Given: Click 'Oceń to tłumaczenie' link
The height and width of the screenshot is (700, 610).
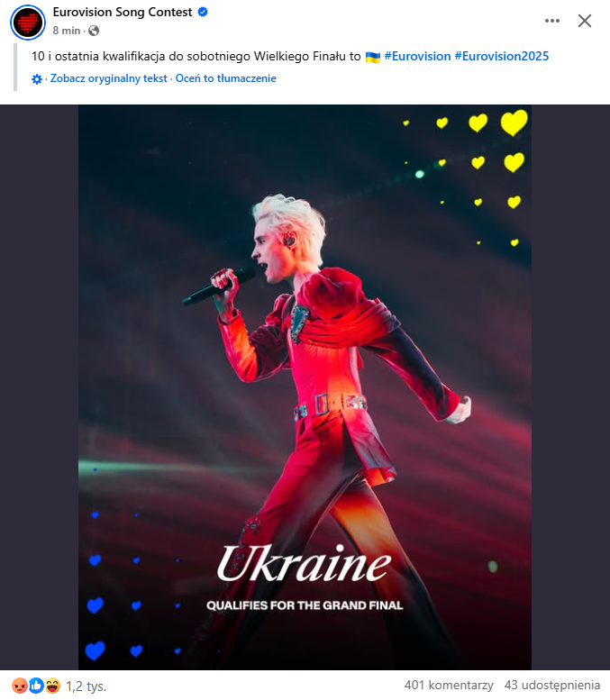Looking at the screenshot, I should (225, 78).
